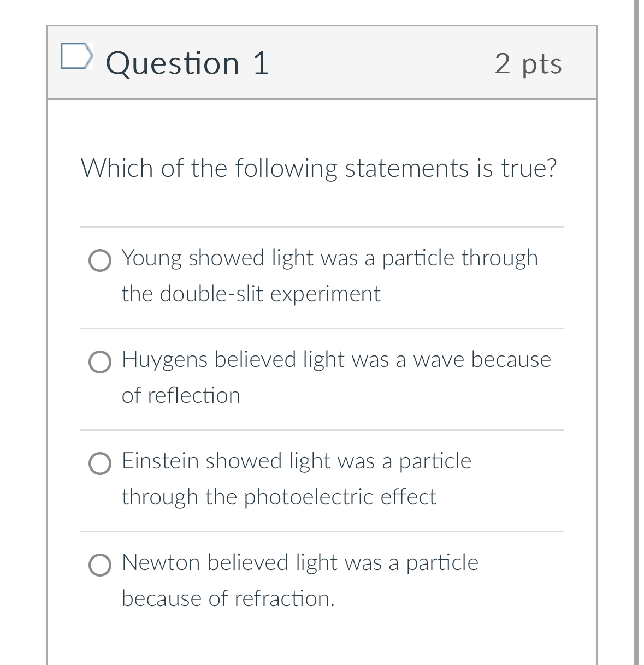Click the vertical scrollbar at right edge
The height and width of the screenshot is (665, 644).
click(636, 328)
